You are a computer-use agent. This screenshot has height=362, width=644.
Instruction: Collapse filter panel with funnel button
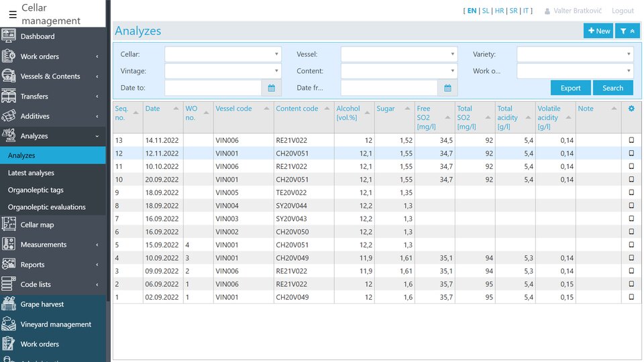pos(627,31)
